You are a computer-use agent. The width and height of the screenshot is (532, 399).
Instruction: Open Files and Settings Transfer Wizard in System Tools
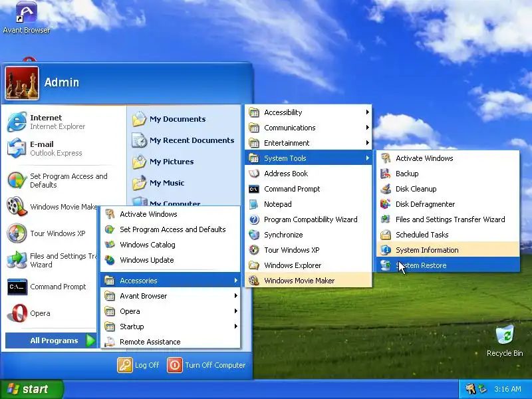tap(448, 219)
